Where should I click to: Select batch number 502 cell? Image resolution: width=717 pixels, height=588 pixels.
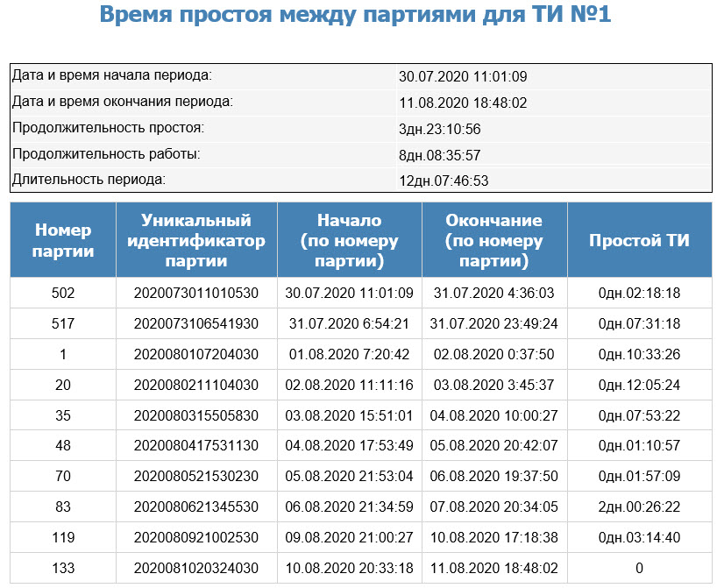point(63,293)
